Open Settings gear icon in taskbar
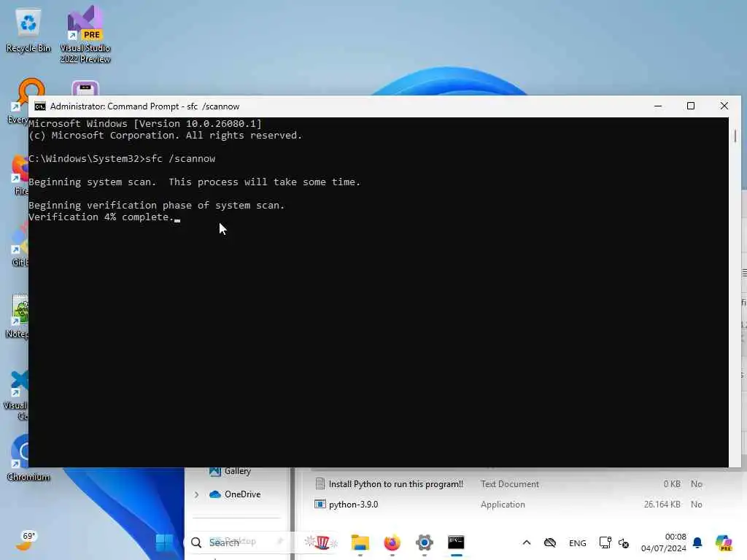The image size is (747, 560). click(424, 542)
